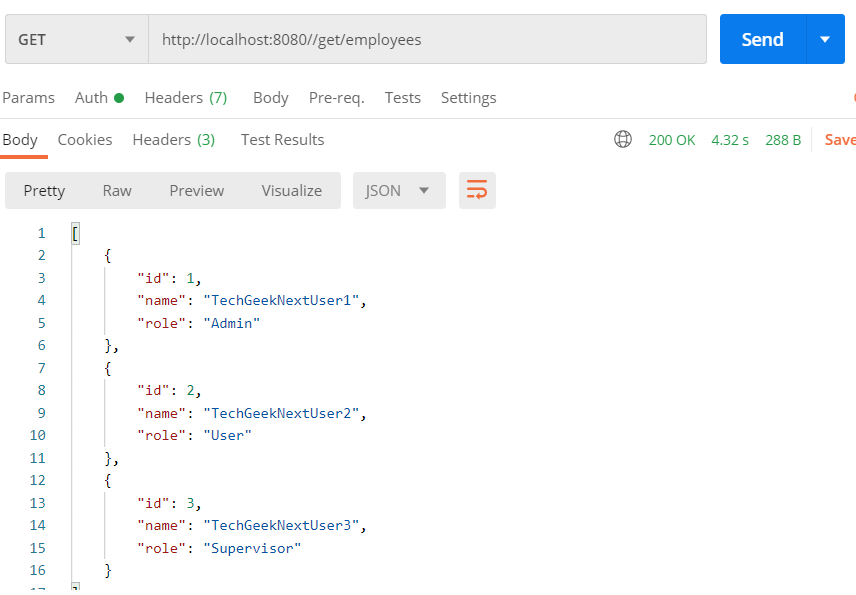Open the Test Results tab
Viewport: 856px width, 595px height.
pyautogui.click(x=282, y=140)
